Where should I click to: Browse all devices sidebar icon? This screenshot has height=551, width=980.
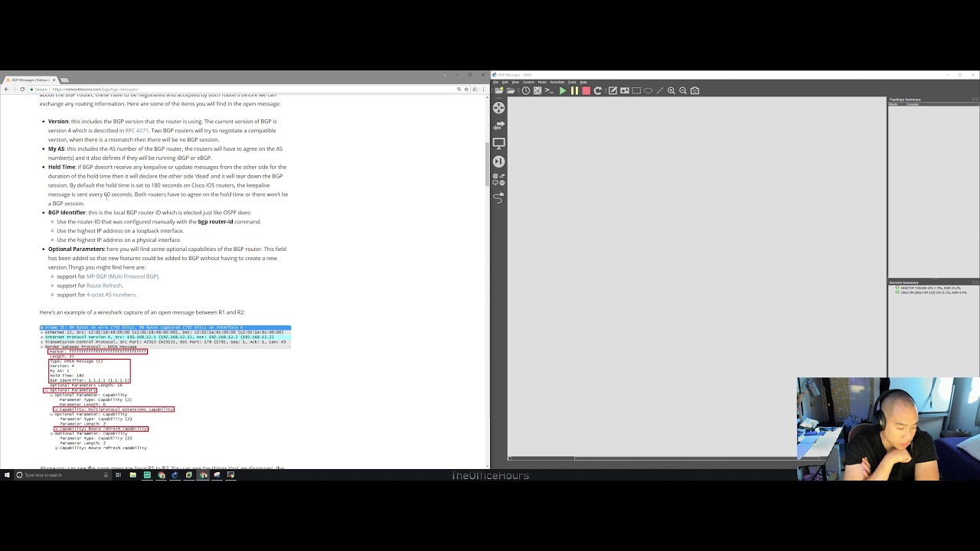(499, 178)
